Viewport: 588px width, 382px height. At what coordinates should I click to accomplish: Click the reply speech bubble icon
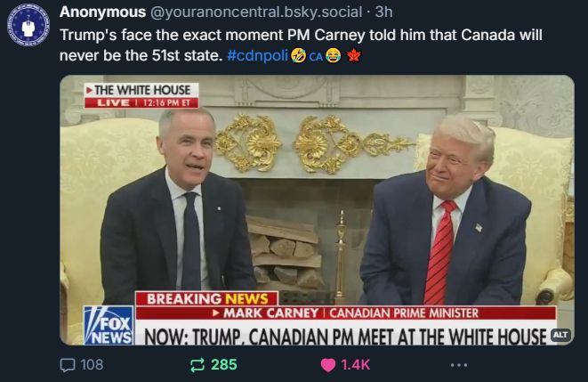pyautogui.click(x=68, y=365)
